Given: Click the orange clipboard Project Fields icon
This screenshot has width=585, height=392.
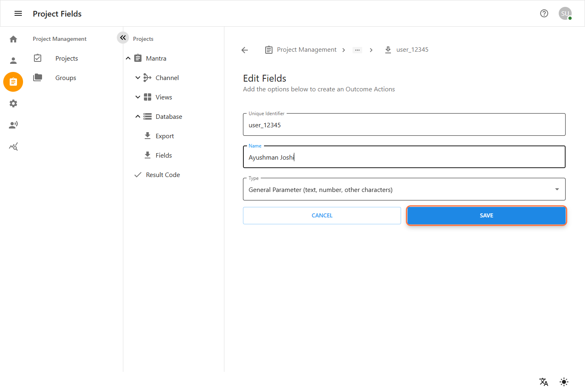Looking at the screenshot, I should (13, 82).
